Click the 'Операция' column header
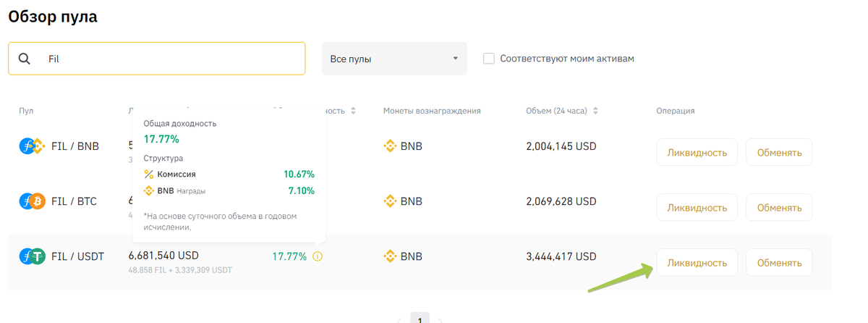868x323 pixels. [676, 111]
